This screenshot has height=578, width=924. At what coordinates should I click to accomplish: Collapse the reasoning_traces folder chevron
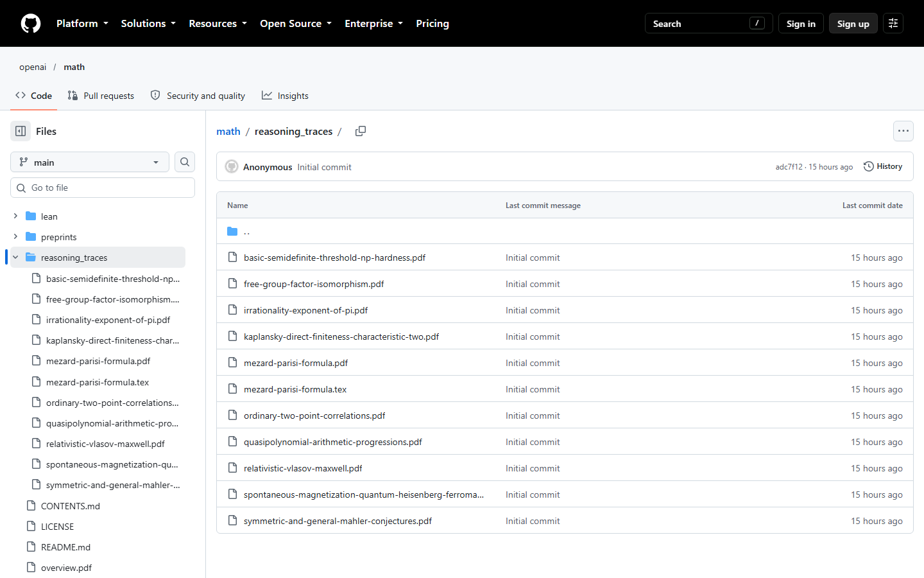pyautogui.click(x=15, y=258)
